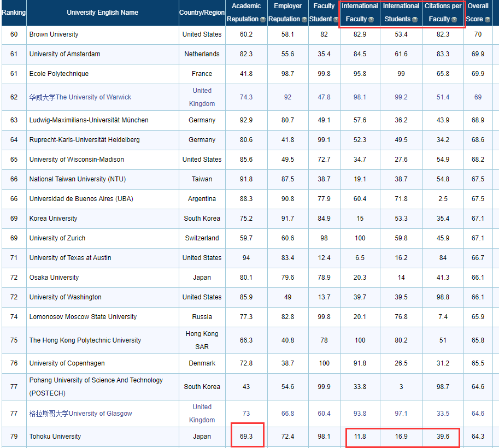Image resolution: width=499 pixels, height=448 pixels.
Task: Select University of Washington name cell
Action: click(x=102, y=297)
